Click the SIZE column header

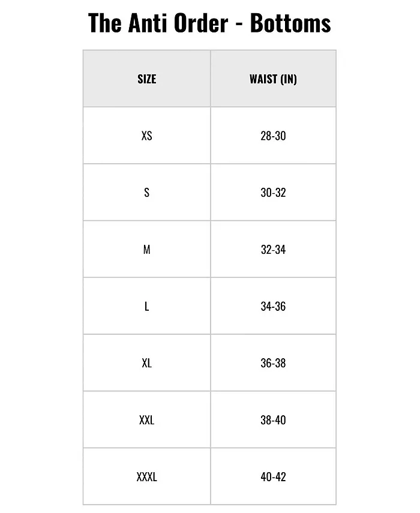point(146,79)
